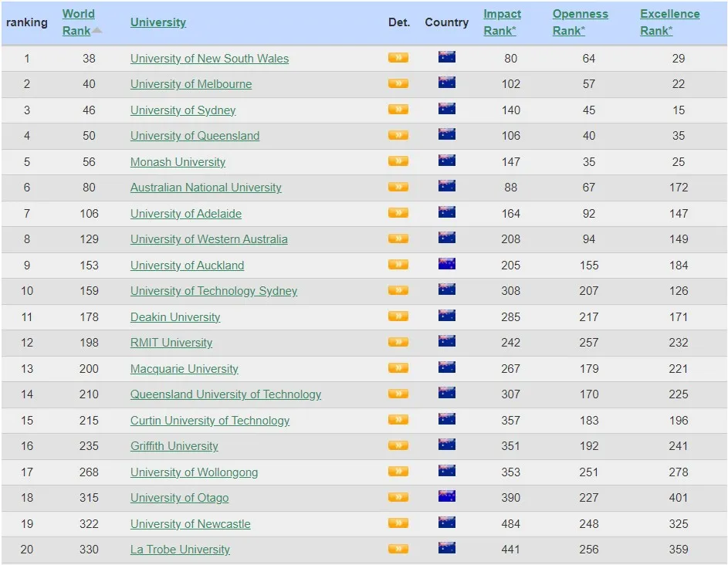Click the Australian flag for La Trobe University
This screenshot has height=565, width=728.
coord(447,548)
